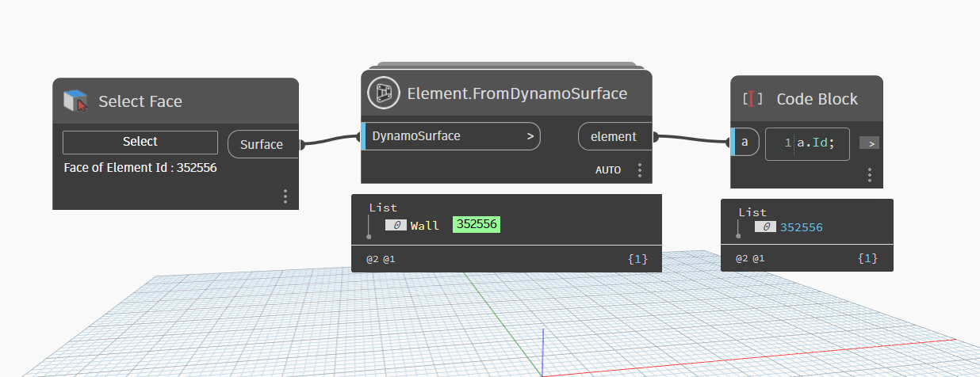Viewport: 980px width, 377px height.
Task: Click index 0 badge in Code Block preview
Action: pos(765,227)
